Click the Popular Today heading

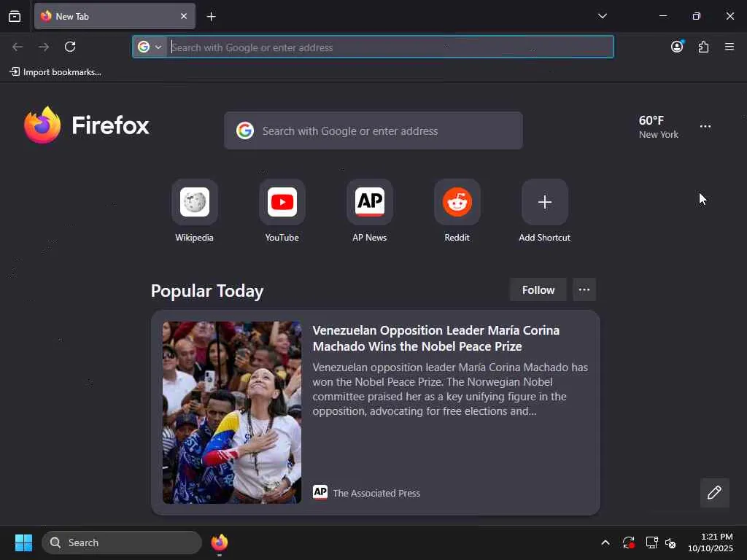(x=207, y=291)
